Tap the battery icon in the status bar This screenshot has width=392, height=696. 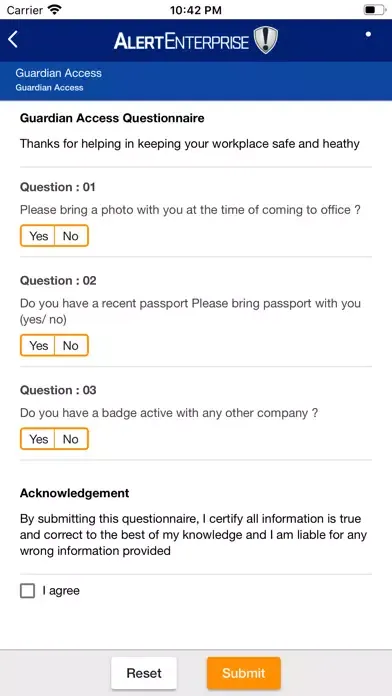pos(374,10)
